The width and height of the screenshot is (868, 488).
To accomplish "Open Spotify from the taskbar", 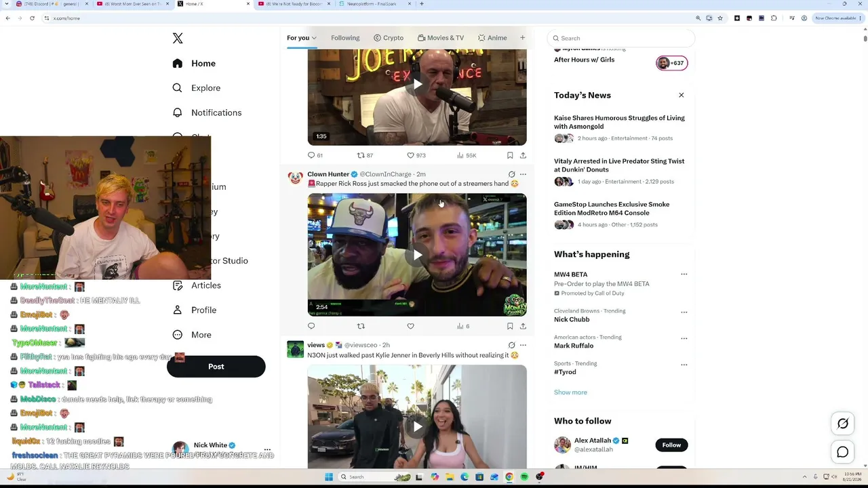I will (524, 477).
